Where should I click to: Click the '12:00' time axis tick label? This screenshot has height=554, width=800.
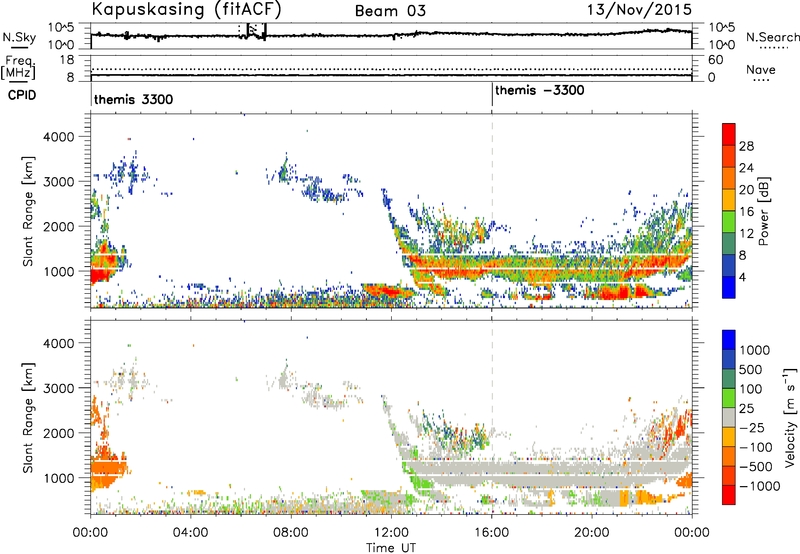coord(391,533)
